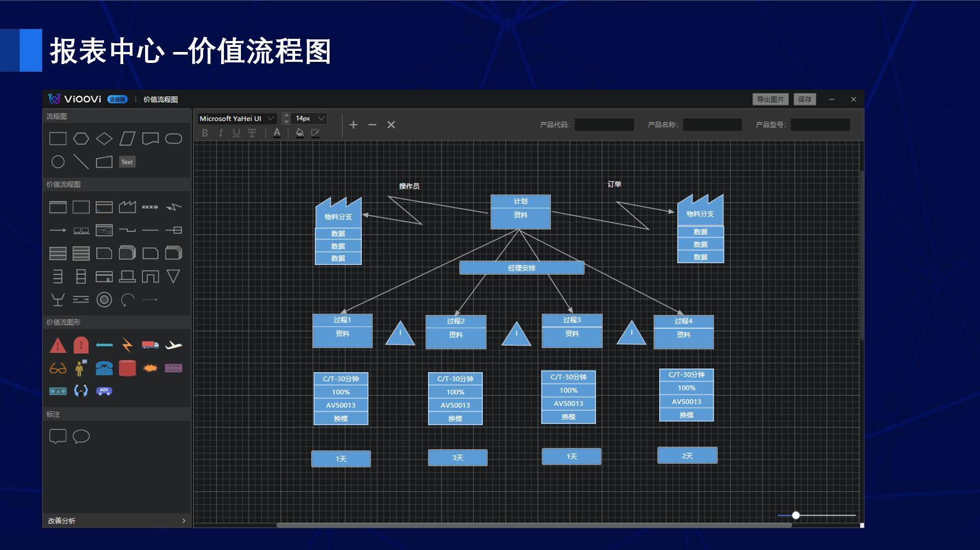Select the 过程4 process box

pos(684,332)
